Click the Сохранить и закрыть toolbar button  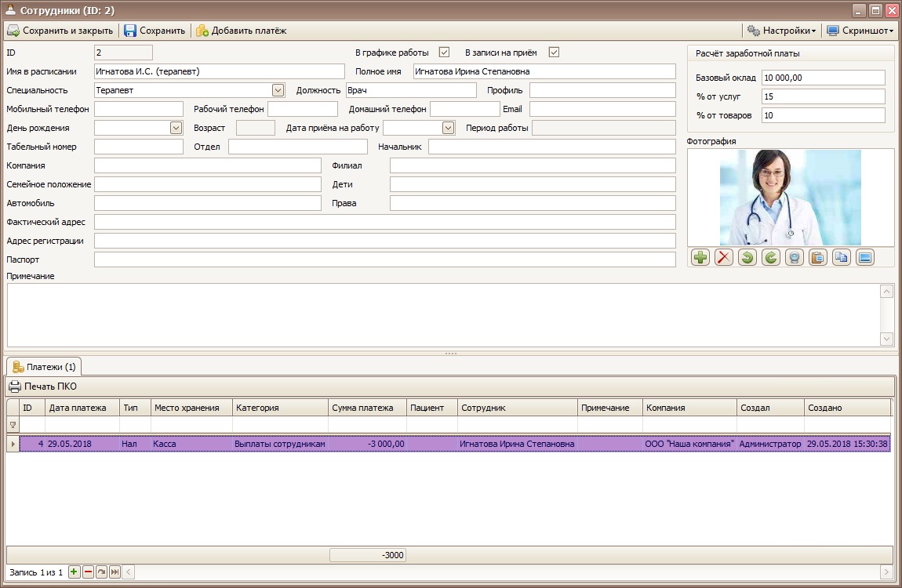pyautogui.click(x=60, y=31)
